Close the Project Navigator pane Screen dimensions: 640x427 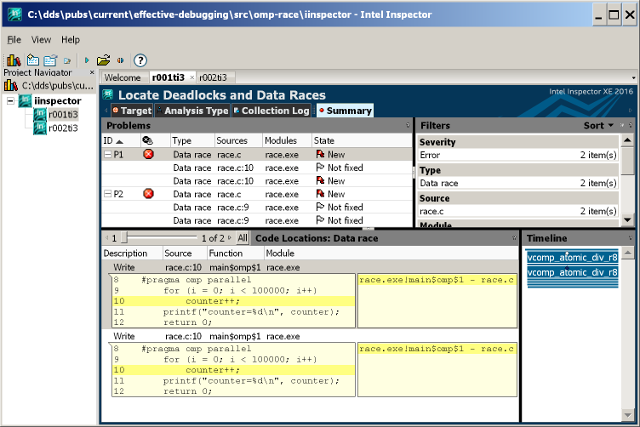[x=92, y=72]
